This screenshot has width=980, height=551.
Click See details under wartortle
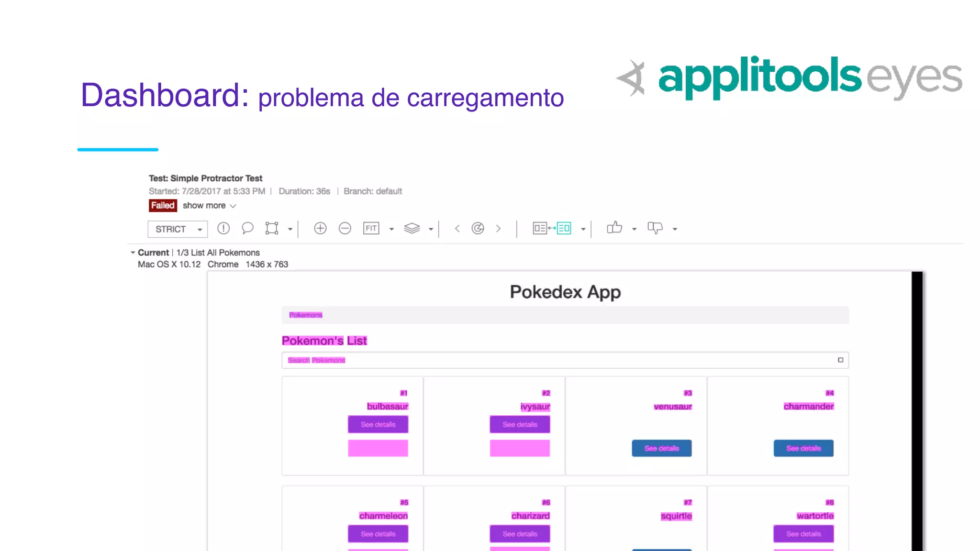click(x=803, y=534)
